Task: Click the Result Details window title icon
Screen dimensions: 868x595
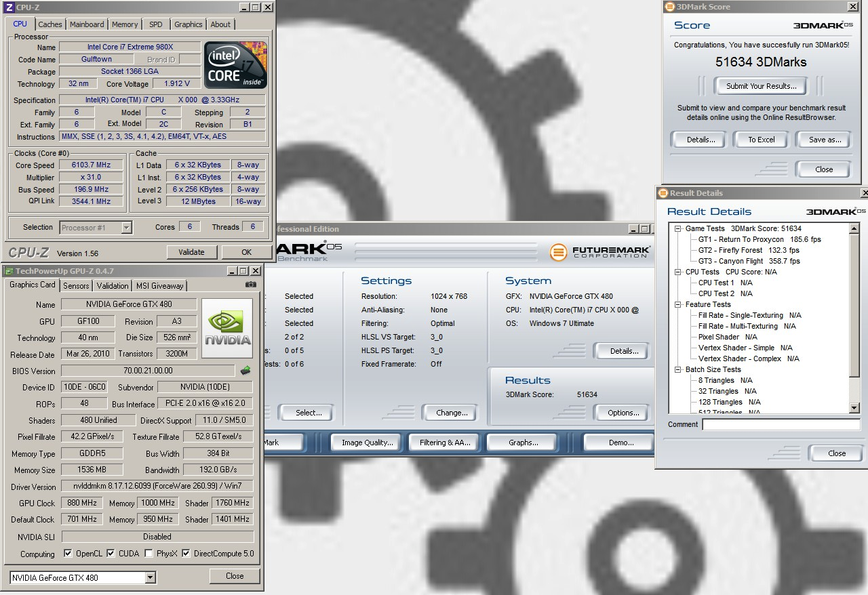Action: pos(664,193)
